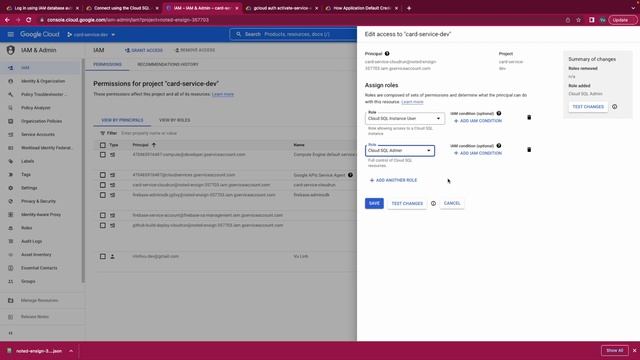This screenshot has width=640, height=360.
Task: Open Policy Analyzer sidebar icon
Action: pos(11,108)
